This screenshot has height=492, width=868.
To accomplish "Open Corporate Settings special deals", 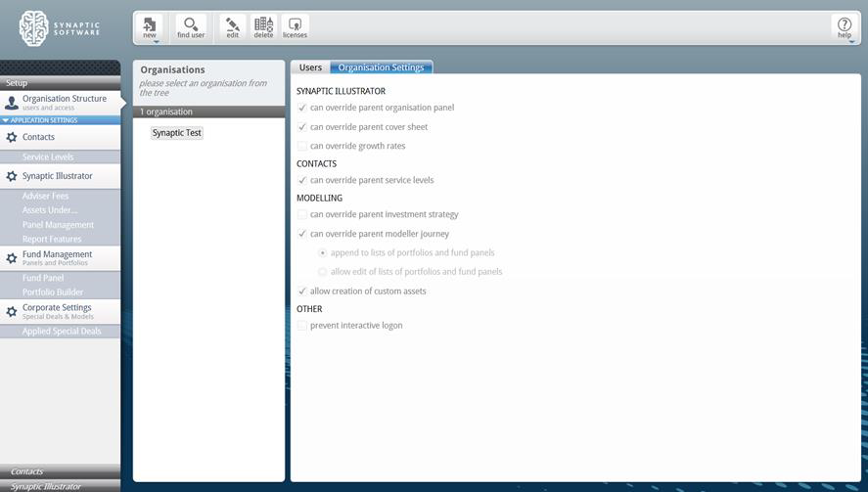I will [x=61, y=312].
